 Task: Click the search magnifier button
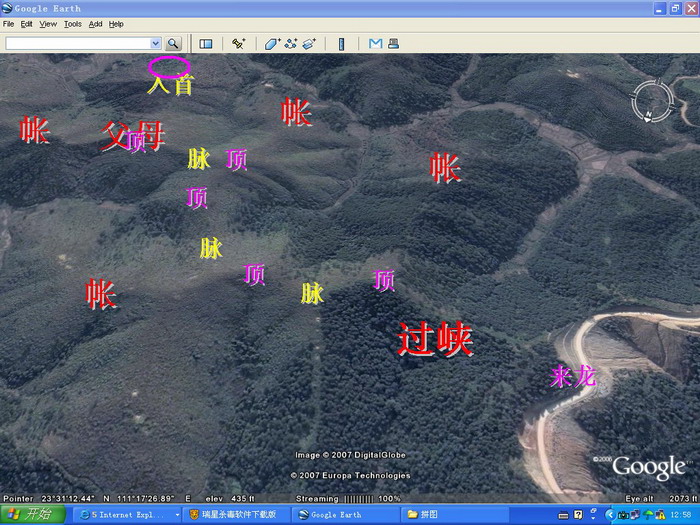pos(173,44)
